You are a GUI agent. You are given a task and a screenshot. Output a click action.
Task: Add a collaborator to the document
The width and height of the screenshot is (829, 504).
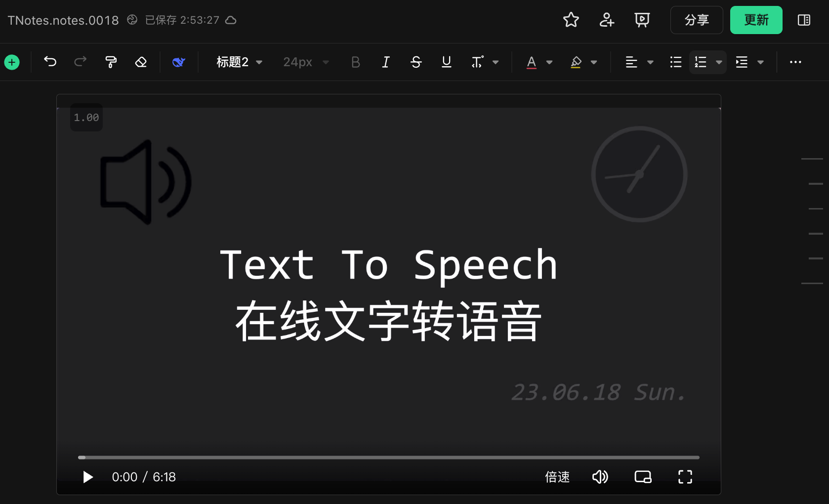pyautogui.click(x=606, y=20)
